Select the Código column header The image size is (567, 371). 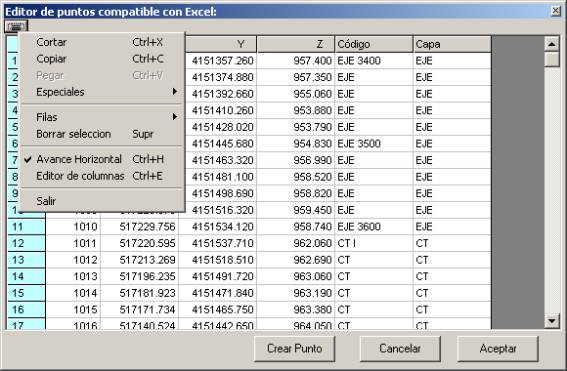pyautogui.click(x=374, y=44)
